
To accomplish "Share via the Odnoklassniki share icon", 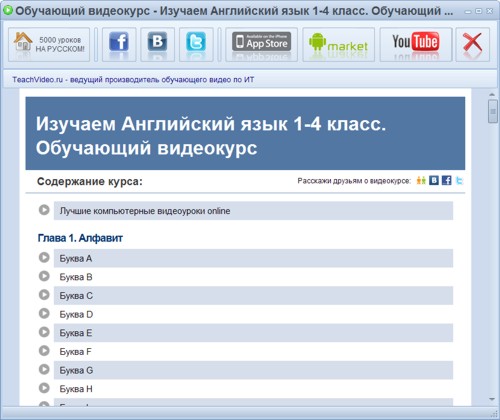I will pyautogui.click(x=421, y=181).
